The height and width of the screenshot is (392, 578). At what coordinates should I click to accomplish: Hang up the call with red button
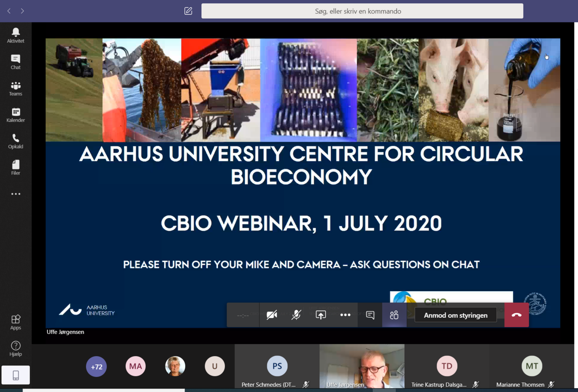pyautogui.click(x=516, y=315)
